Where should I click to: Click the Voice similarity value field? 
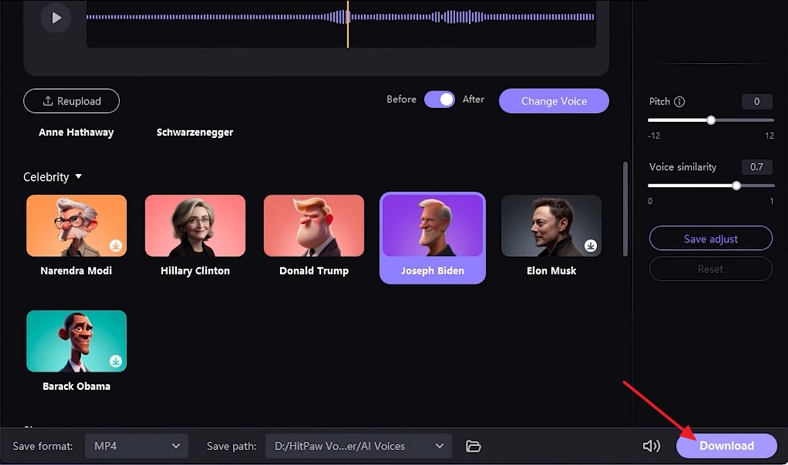pyautogui.click(x=757, y=167)
